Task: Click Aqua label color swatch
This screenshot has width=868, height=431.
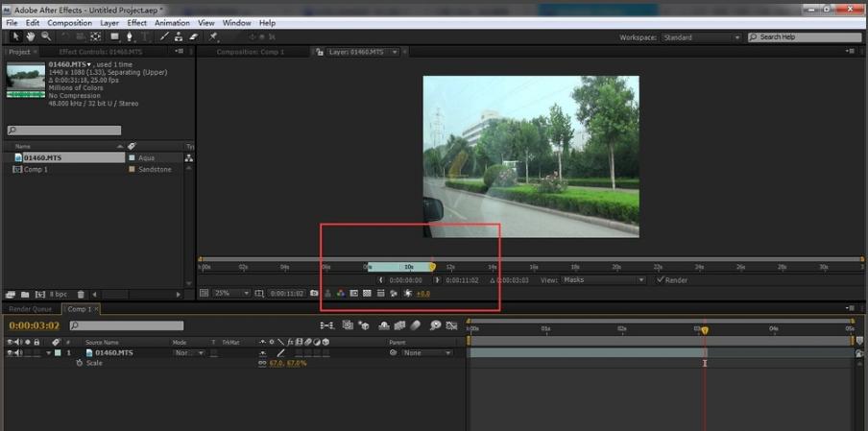Action: click(x=132, y=157)
